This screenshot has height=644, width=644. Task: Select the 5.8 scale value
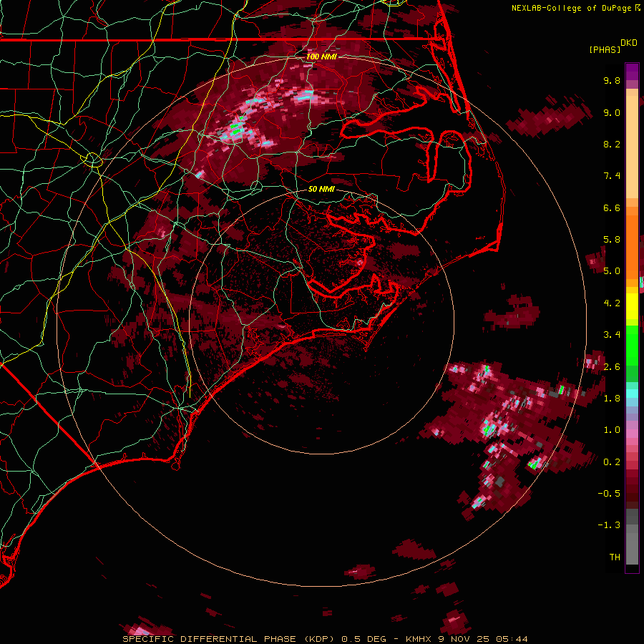tap(612, 240)
